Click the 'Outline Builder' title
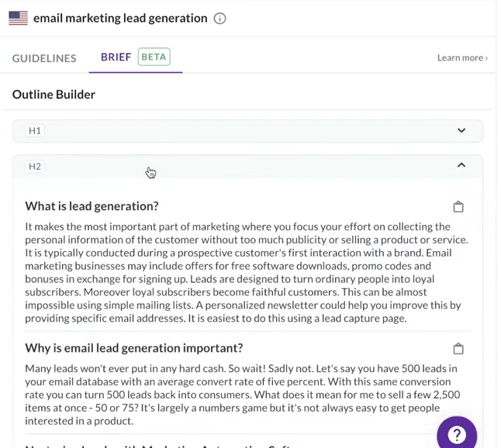 click(x=54, y=95)
